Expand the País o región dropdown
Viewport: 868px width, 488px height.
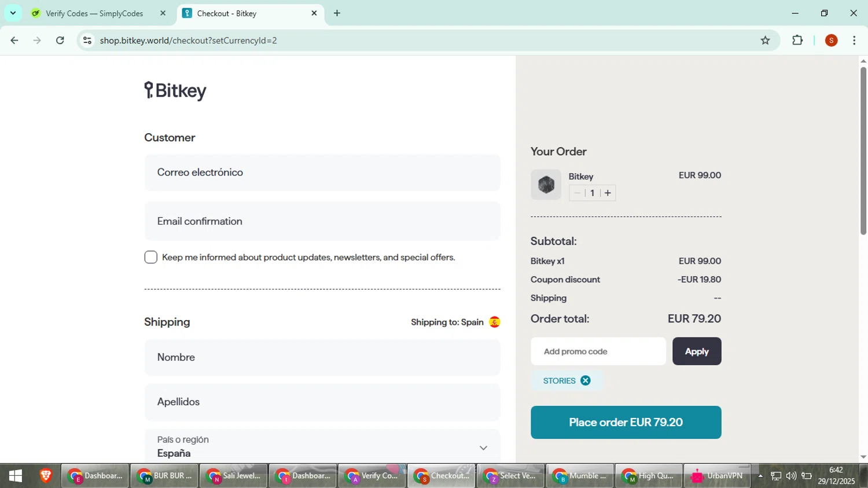pos(322,446)
